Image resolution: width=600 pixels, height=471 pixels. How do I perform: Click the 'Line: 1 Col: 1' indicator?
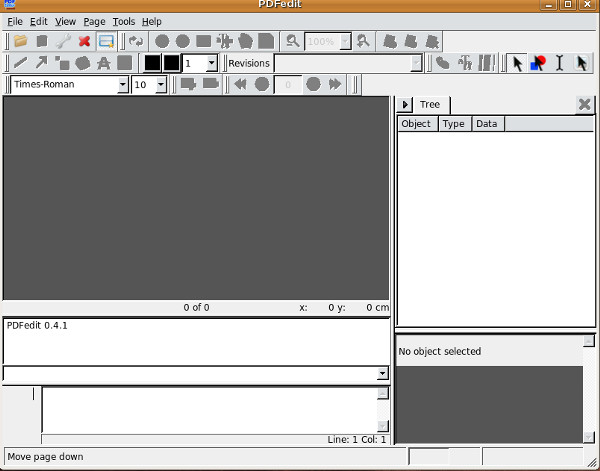click(357, 440)
